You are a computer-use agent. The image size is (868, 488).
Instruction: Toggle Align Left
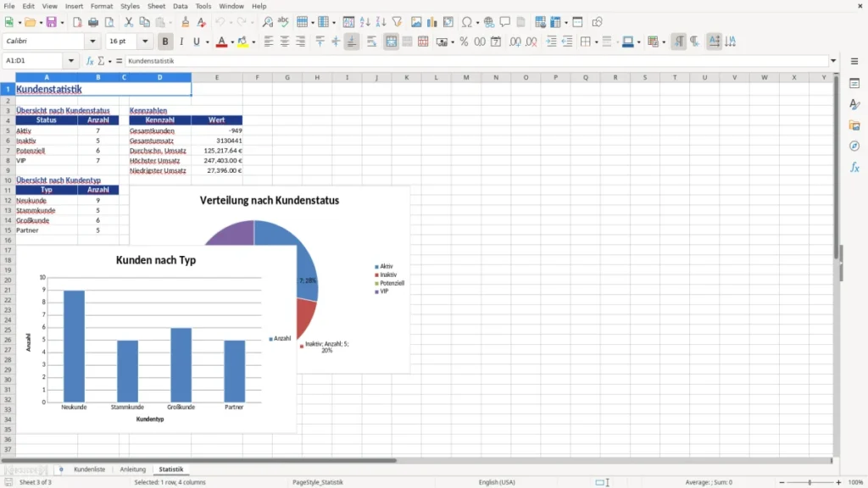point(269,42)
